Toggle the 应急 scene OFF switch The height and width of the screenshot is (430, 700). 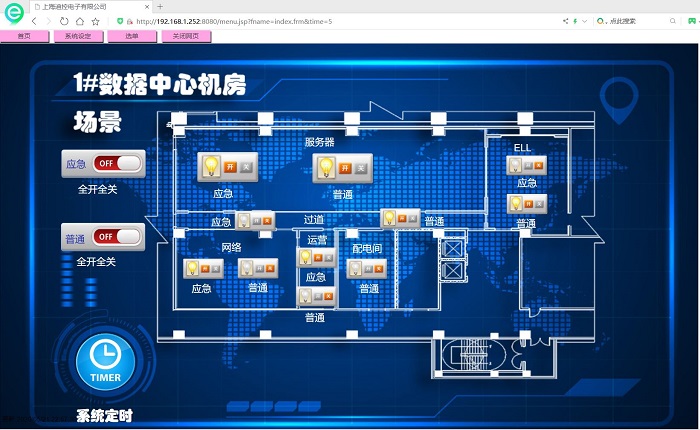pyautogui.click(x=117, y=164)
